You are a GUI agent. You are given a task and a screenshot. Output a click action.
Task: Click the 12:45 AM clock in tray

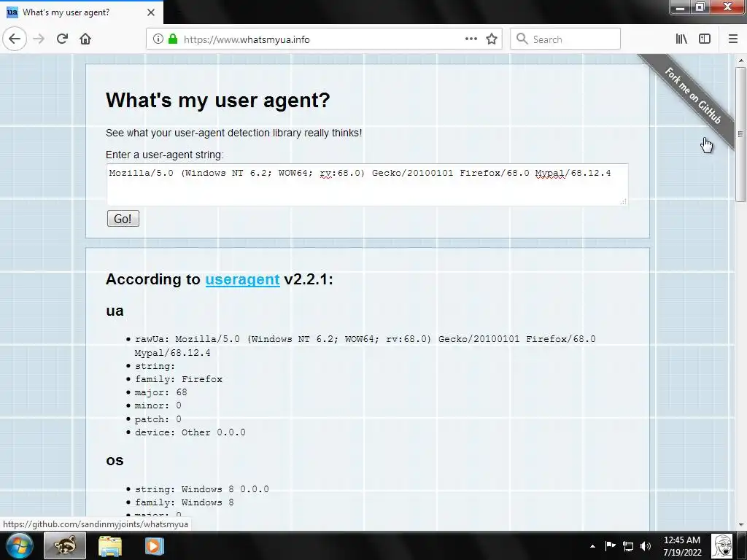[x=682, y=540]
